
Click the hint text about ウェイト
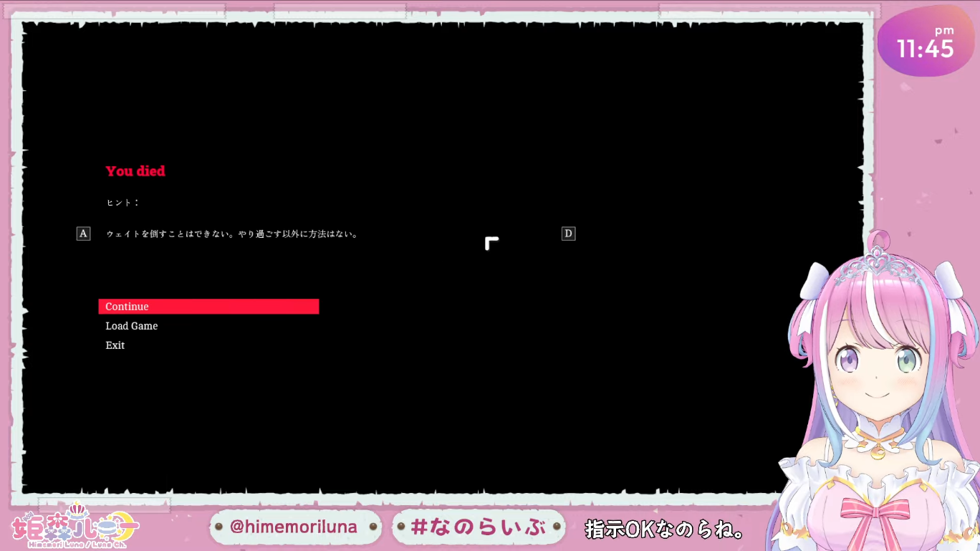[232, 234]
